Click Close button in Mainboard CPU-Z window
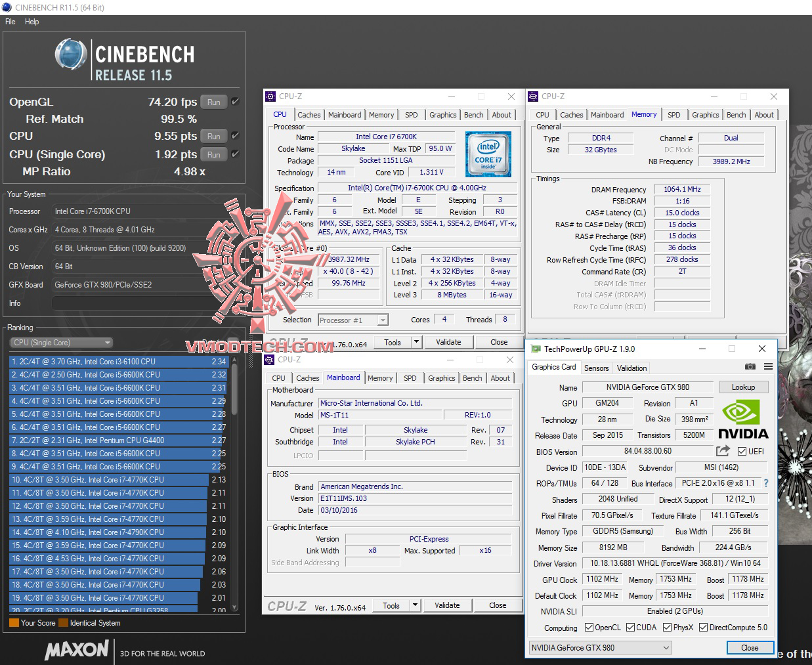Image resolution: width=812 pixels, height=665 pixels. click(498, 605)
